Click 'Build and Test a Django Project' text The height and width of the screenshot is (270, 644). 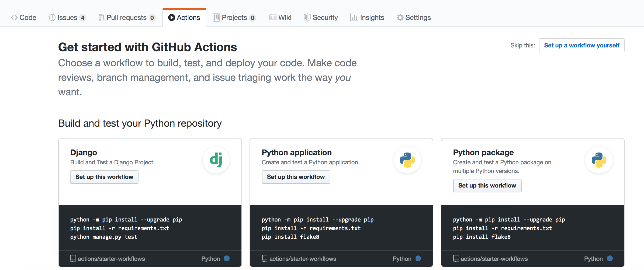112,162
